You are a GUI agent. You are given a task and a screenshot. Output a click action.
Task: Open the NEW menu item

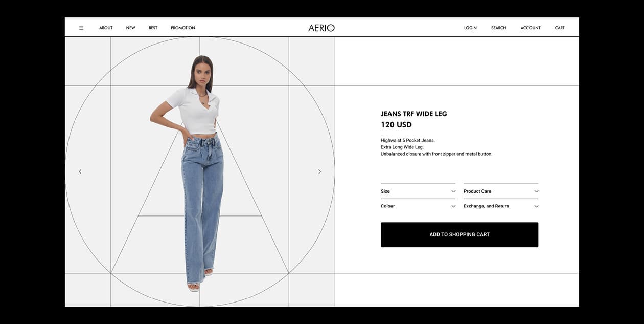click(x=131, y=28)
